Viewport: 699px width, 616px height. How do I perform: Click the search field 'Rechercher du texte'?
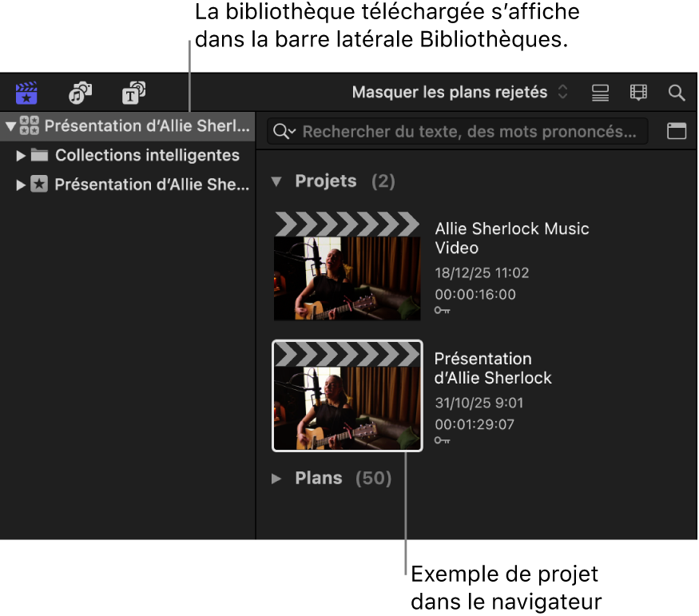pyautogui.click(x=458, y=132)
